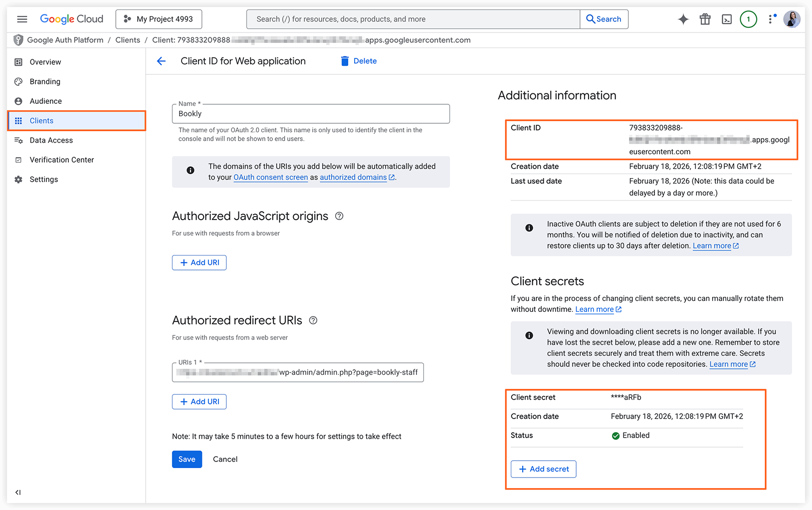Click the Add secret button
Image resolution: width=812 pixels, height=510 pixels.
(544, 469)
